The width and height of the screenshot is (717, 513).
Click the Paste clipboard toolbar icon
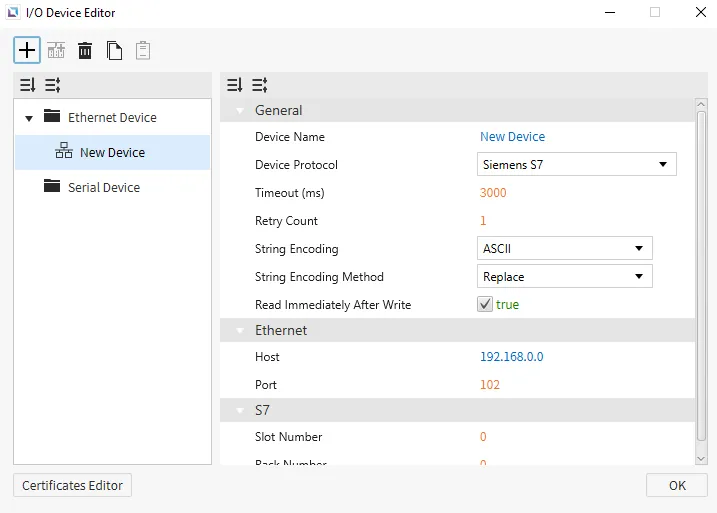pyautogui.click(x=143, y=50)
